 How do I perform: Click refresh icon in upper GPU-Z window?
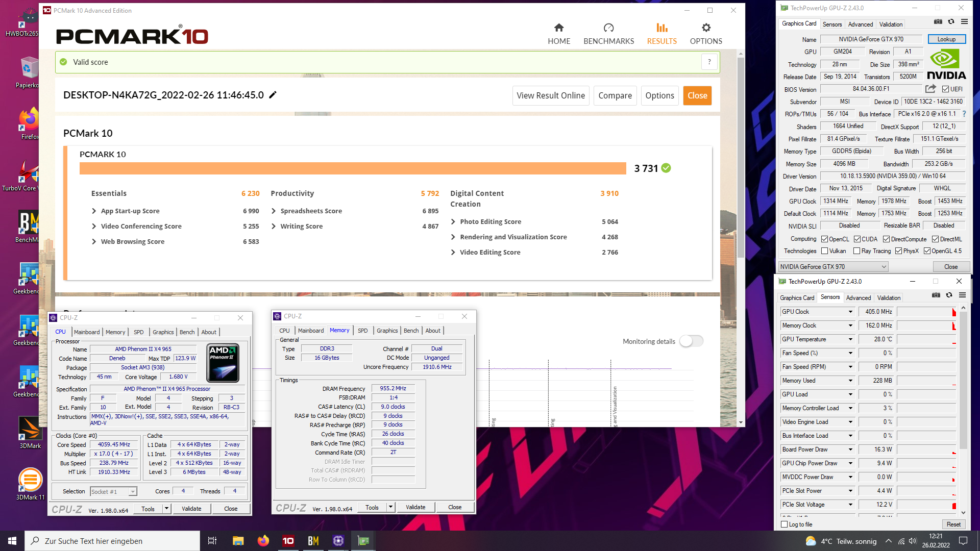click(951, 22)
